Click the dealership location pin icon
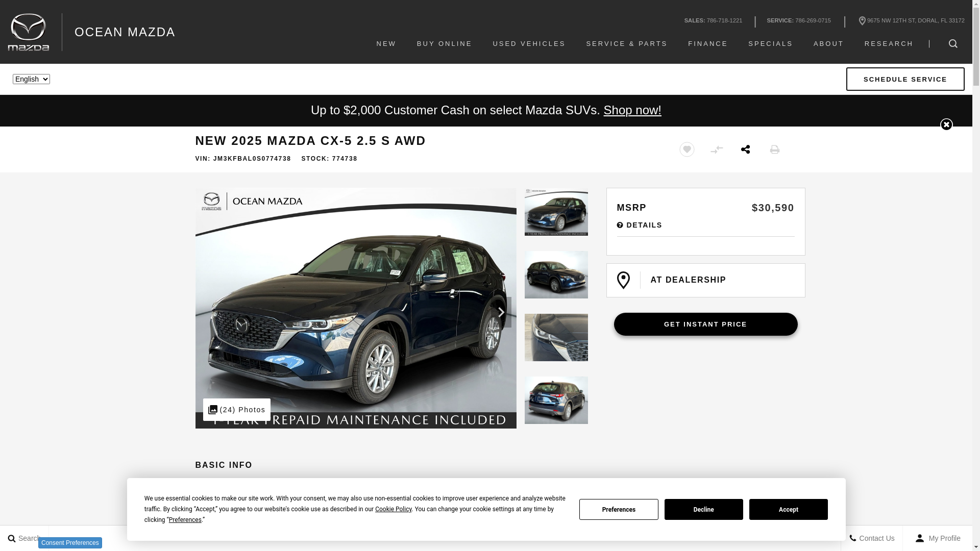980x551 pixels. [623, 280]
